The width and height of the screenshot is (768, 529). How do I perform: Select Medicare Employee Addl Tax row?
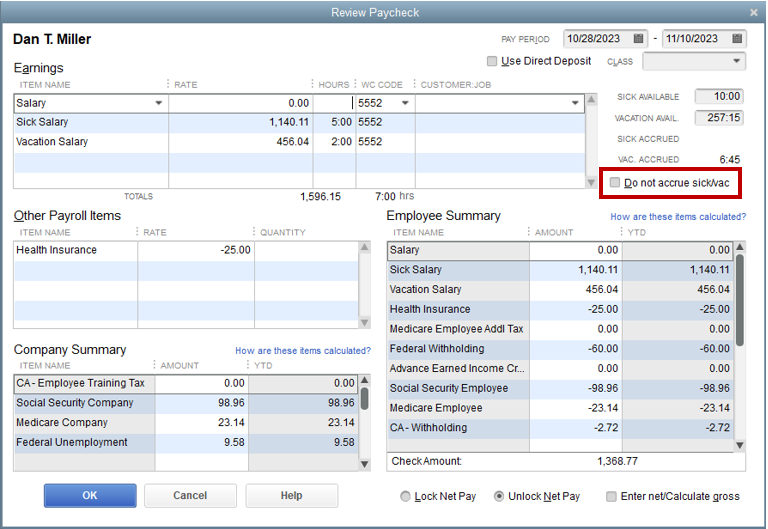[560, 329]
